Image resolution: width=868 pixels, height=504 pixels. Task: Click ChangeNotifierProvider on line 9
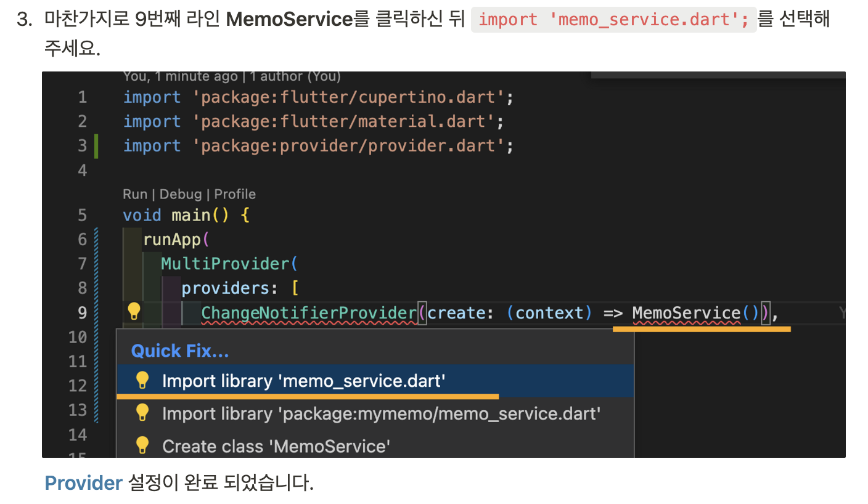point(309,313)
